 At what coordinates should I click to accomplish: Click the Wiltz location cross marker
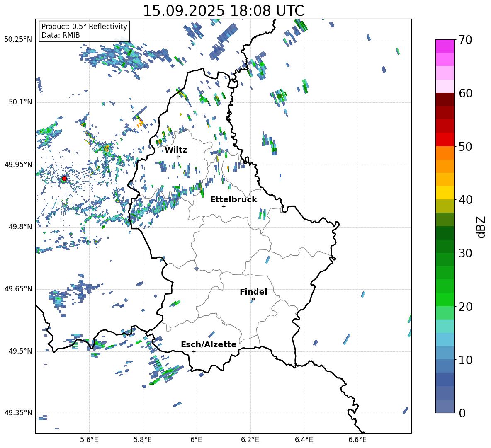click(x=178, y=157)
